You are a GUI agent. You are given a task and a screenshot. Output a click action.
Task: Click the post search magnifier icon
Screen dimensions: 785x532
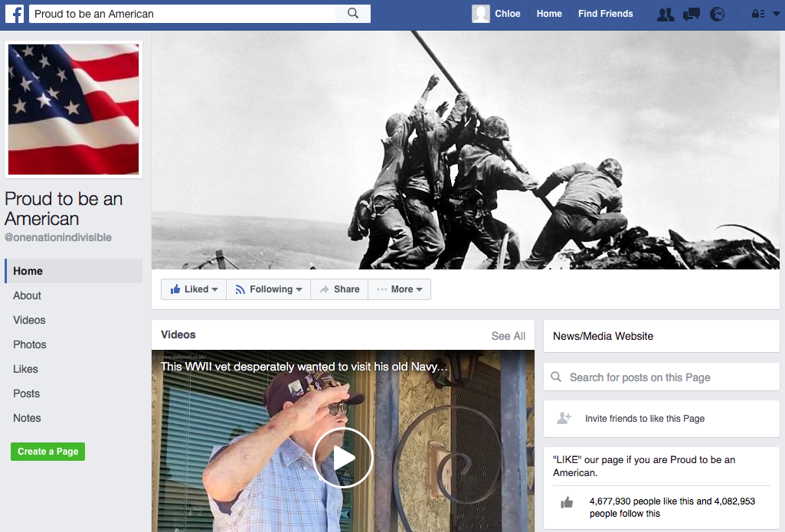(x=556, y=377)
